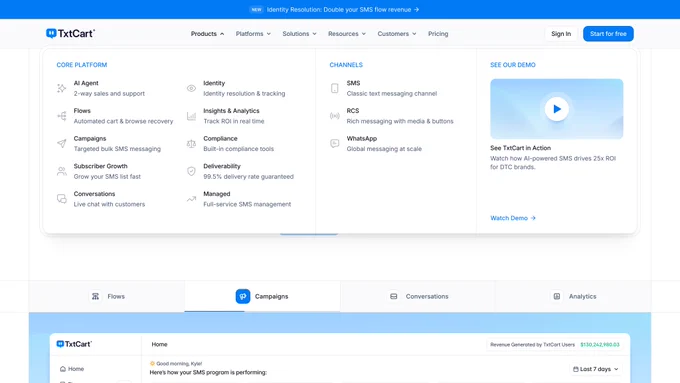This screenshot has height=383, width=680.
Task: Click the Start for free button
Action: [608, 34]
